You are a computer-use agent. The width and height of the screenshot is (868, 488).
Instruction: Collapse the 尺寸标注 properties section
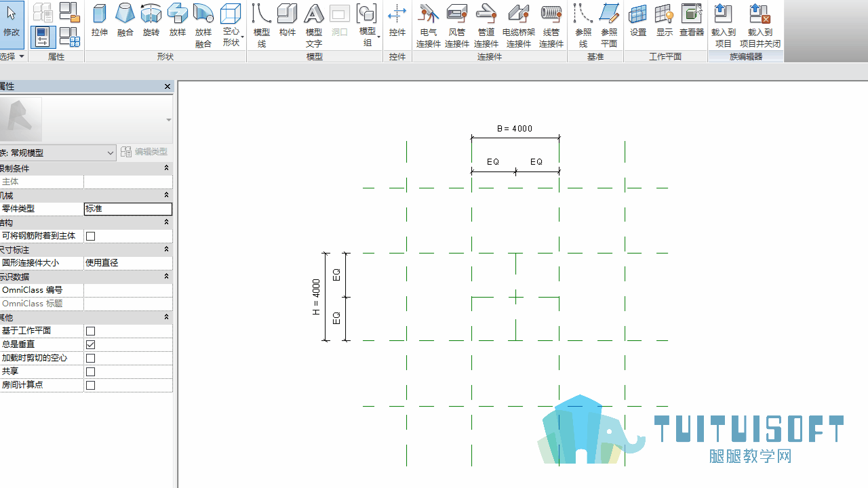point(167,249)
